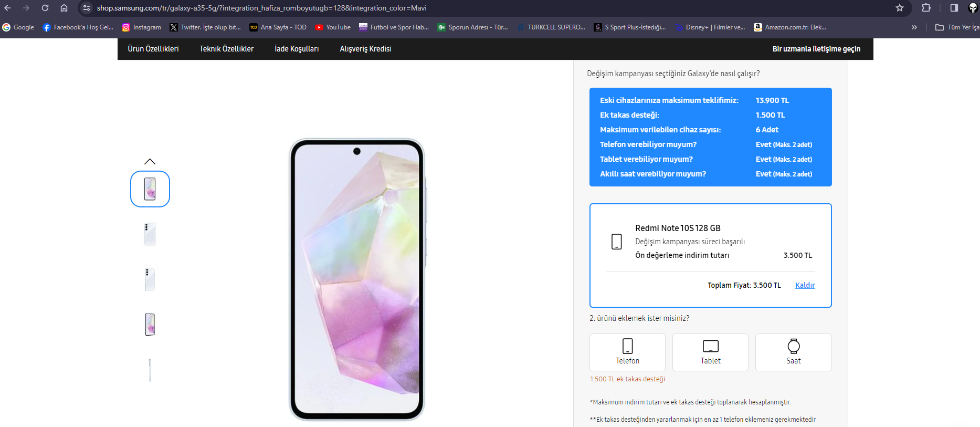This screenshot has height=427, width=980.
Task: Open the browser extensions puzzle icon
Action: tap(926, 8)
